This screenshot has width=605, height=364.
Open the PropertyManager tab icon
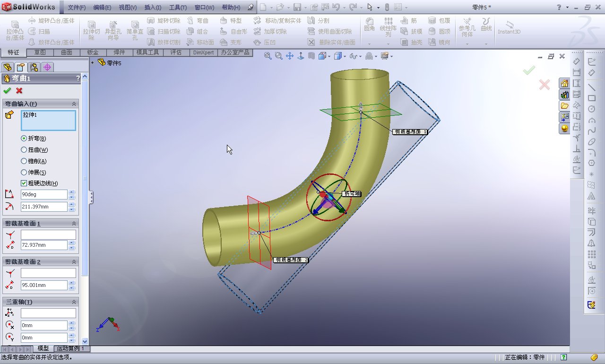tap(20, 67)
